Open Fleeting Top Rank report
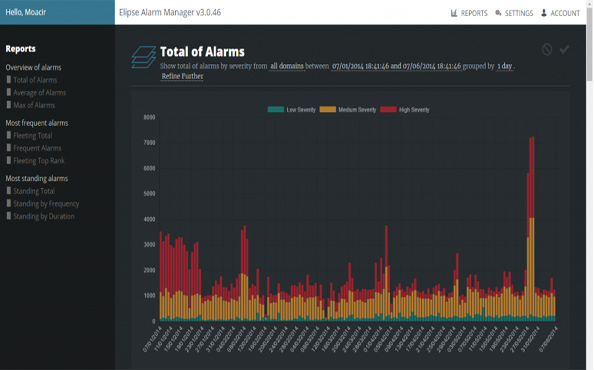The width and height of the screenshot is (594, 370). click(39, 161)
